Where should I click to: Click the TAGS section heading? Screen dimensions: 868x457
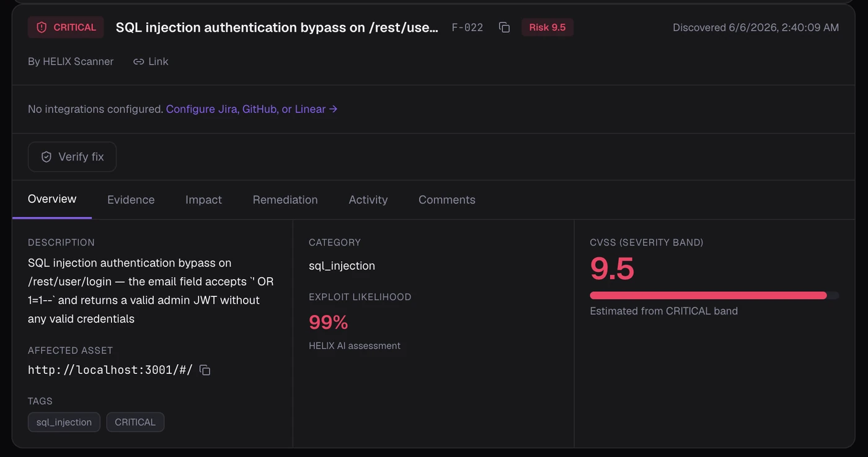(x=40, y=401)
